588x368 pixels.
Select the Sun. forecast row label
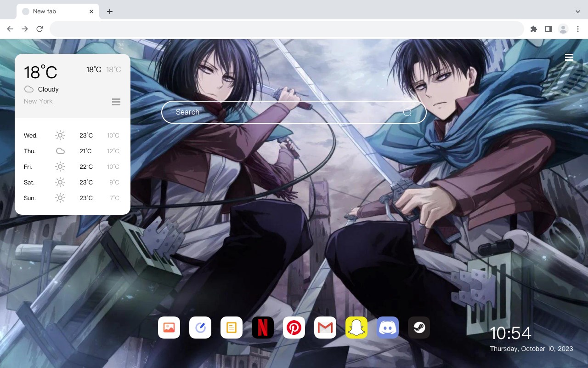(30, 198)
